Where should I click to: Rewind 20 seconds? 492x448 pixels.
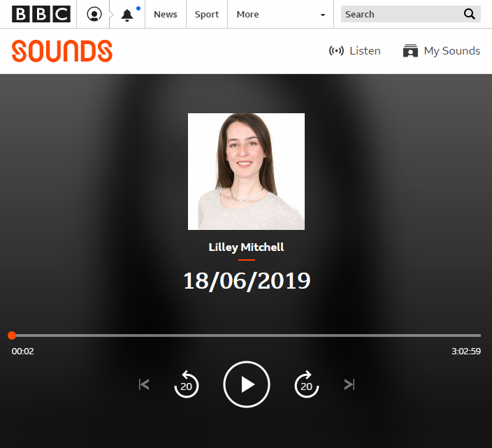187,384
